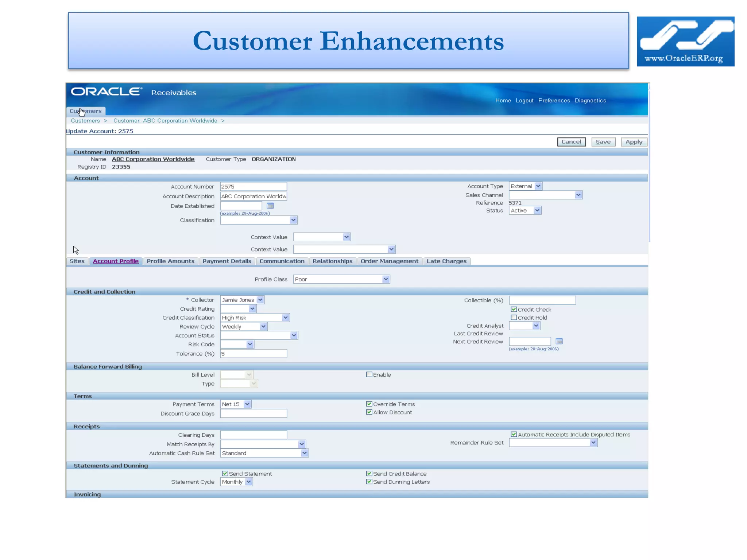Open the Status dropdown showing Active
Screen dimensions: 747x560
pos(525,210)
